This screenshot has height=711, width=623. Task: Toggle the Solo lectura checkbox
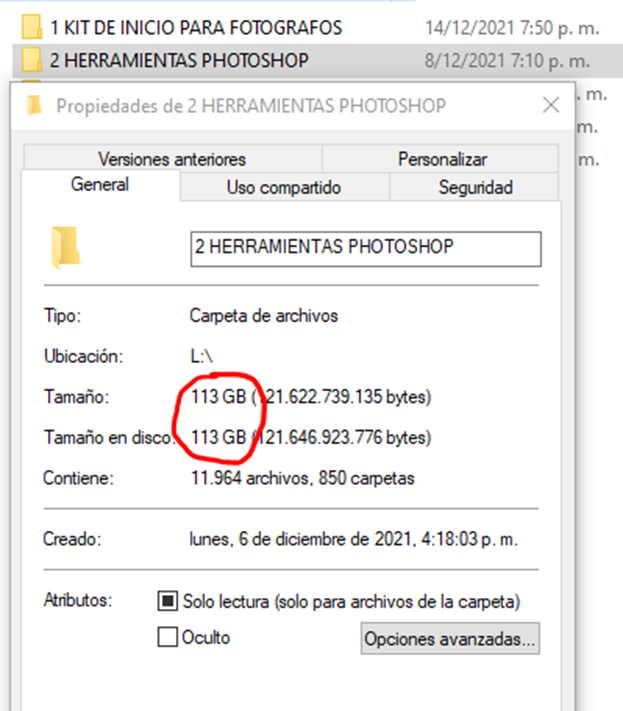[x=167, y=601]
